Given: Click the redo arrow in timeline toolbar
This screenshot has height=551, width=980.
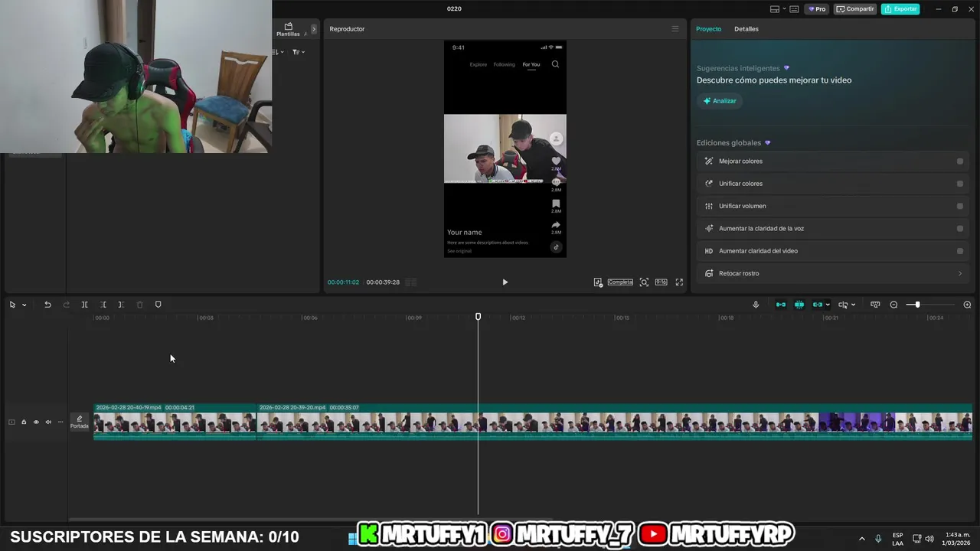Looking at the screenshot, I should (66, 305).
